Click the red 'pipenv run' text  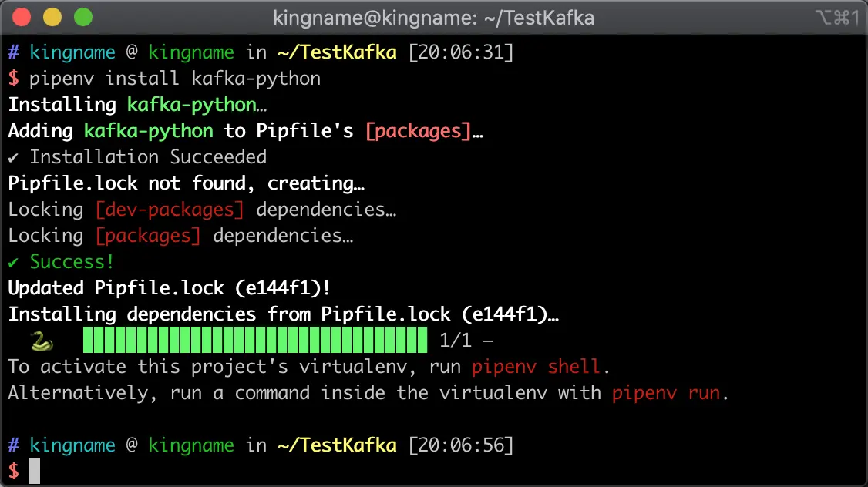pos(666,393)
